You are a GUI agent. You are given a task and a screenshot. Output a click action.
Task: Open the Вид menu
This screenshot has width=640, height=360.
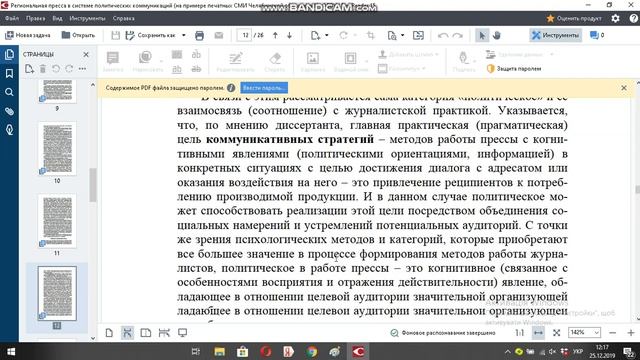coord(57,18)
